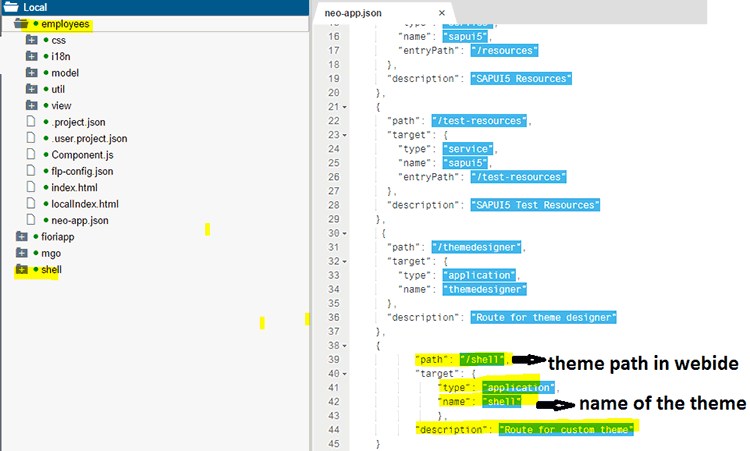Screen dimensions: 750x451
Task: Click the Local root folder icon
Action: [x=10, y=7]
